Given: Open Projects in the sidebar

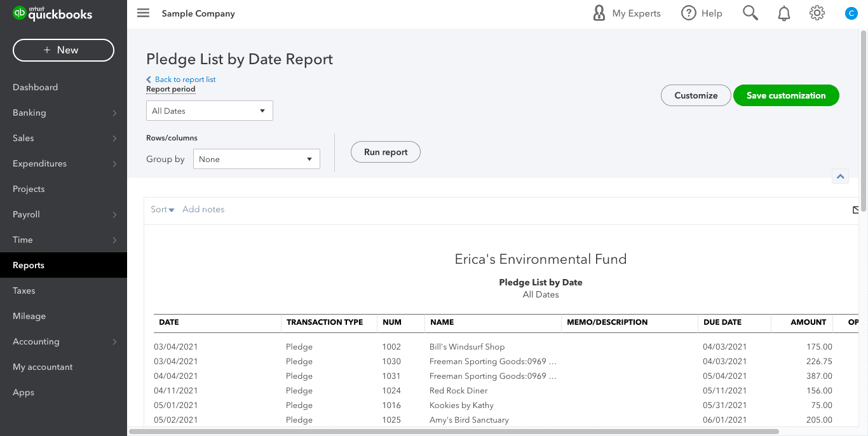Looking at the screenshot, I should click(x=29, y=189).
